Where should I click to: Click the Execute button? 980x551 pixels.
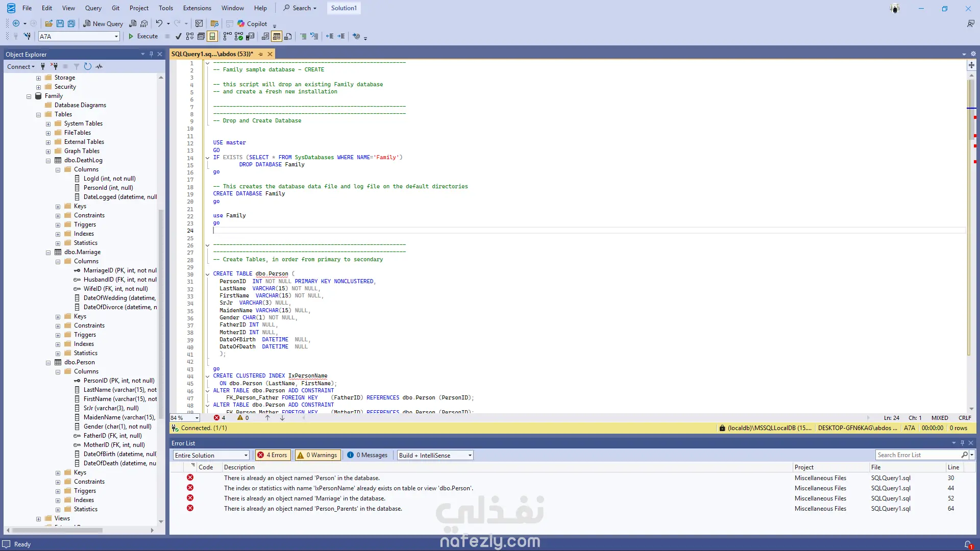pos(143,36)
